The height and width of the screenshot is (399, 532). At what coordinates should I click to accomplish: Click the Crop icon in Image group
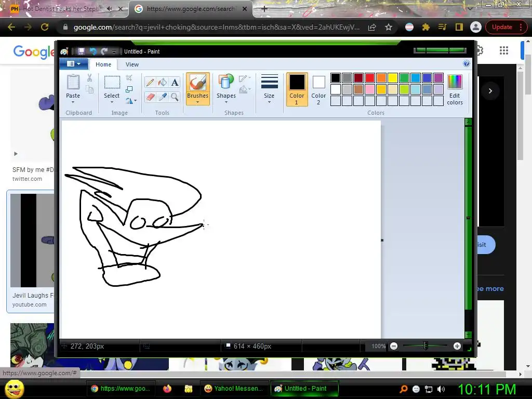tap(129, 78)
